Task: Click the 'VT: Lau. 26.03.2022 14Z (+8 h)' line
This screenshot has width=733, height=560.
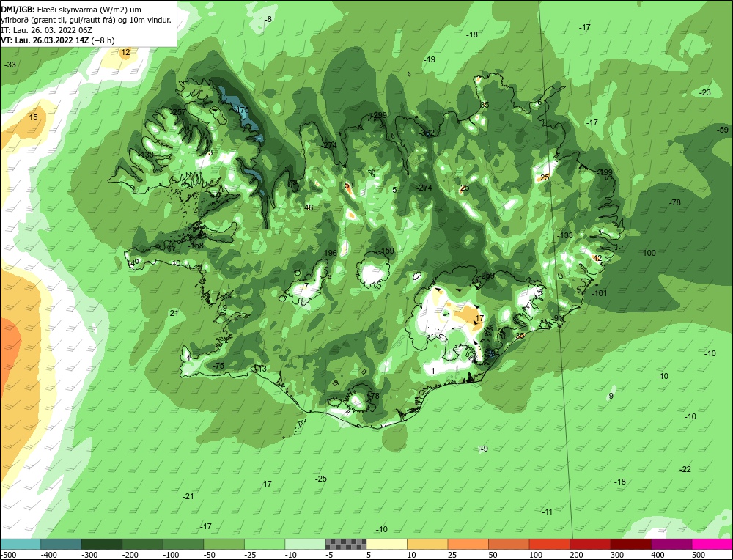Action: click(x=57, y=40)
